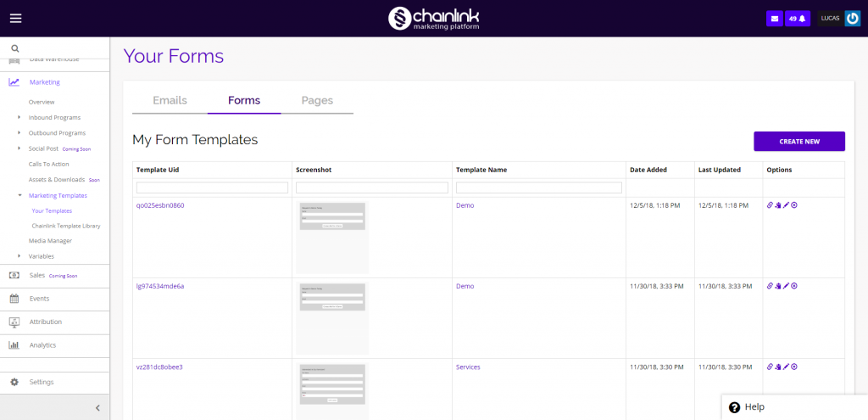
Task: Switch to the Pages tab
Action: 317,101
